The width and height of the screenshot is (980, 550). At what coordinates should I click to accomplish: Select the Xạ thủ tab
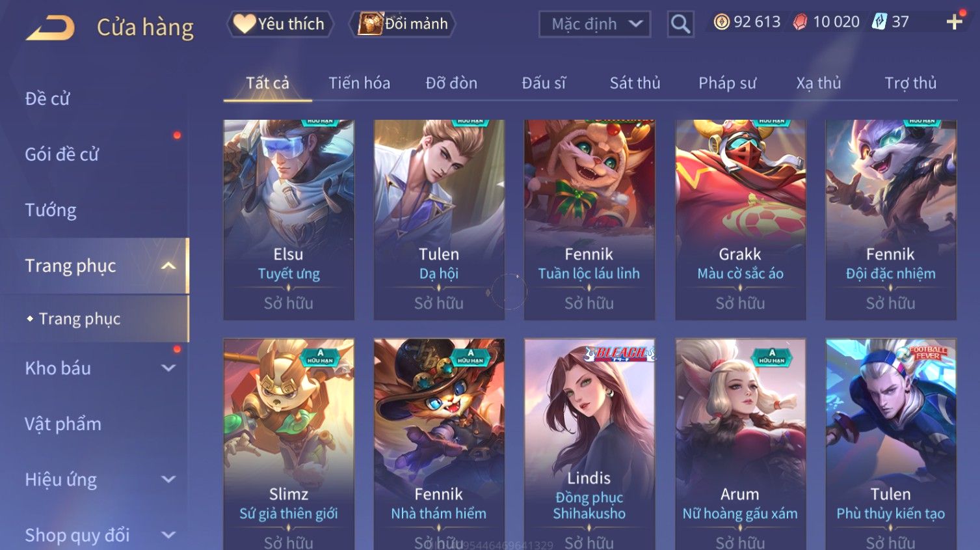point(818,83)
